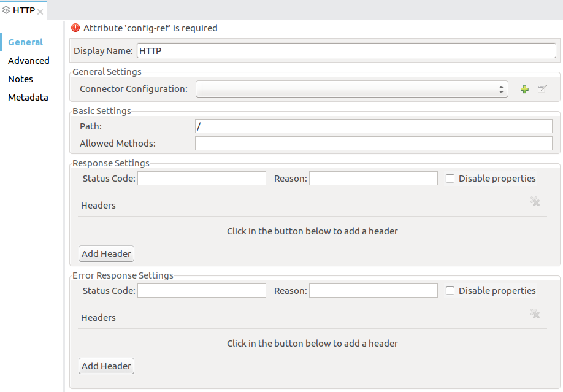
Task: Switch to the Advanced section
Action: click(x=28, y=60)
